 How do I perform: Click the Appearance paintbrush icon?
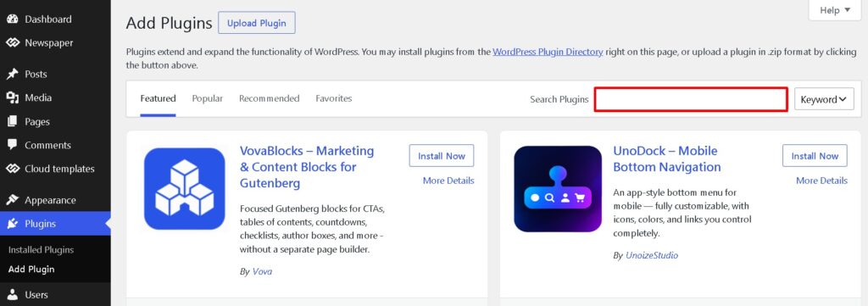pos(12,200)
